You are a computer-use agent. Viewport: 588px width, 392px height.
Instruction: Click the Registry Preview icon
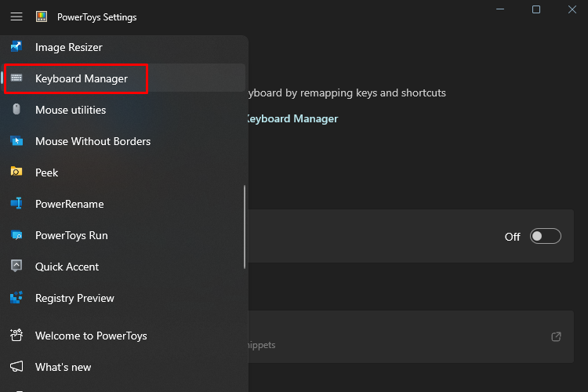tap(16, 297)
